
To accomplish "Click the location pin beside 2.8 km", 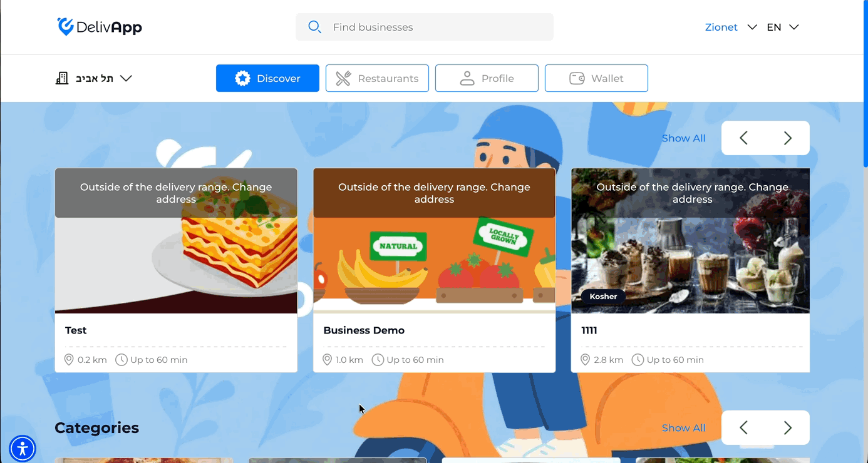I will click(585, 360).
